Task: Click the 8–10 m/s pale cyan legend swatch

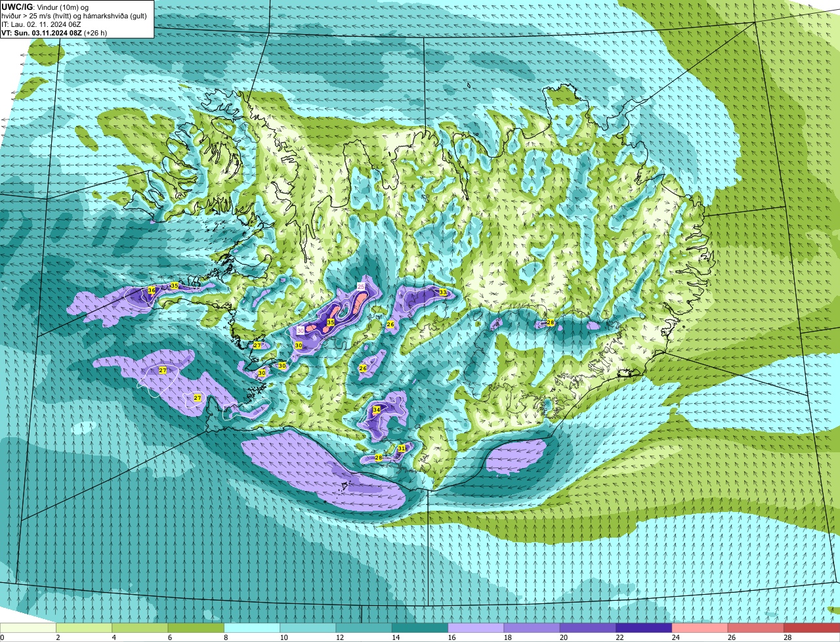Action: (x=252, y=628)
